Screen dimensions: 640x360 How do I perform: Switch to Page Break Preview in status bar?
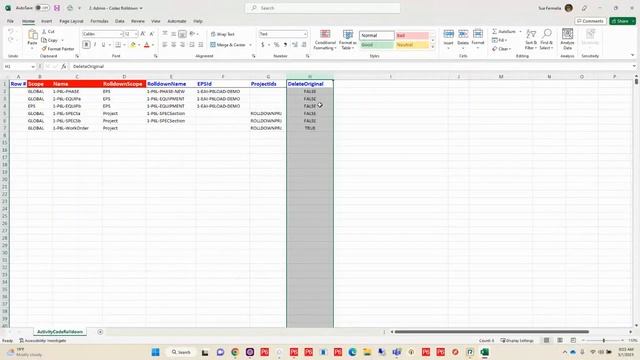[x=573, y=340]
